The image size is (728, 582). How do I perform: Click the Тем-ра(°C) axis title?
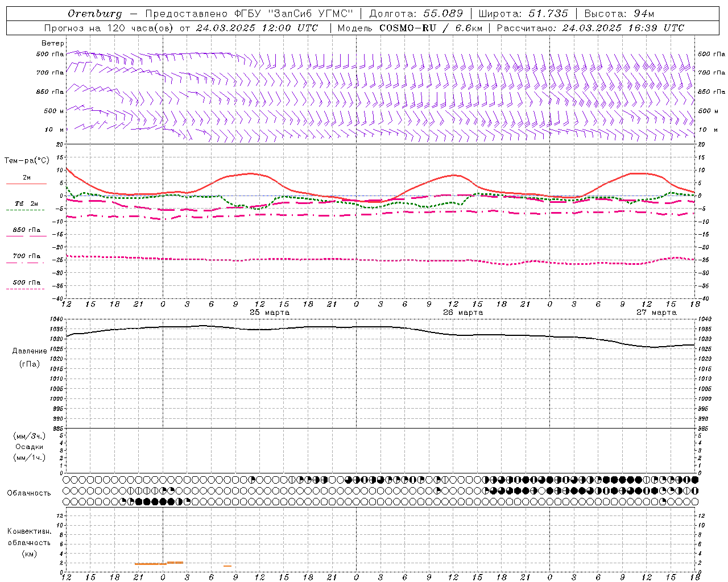(x=27, y=161)
